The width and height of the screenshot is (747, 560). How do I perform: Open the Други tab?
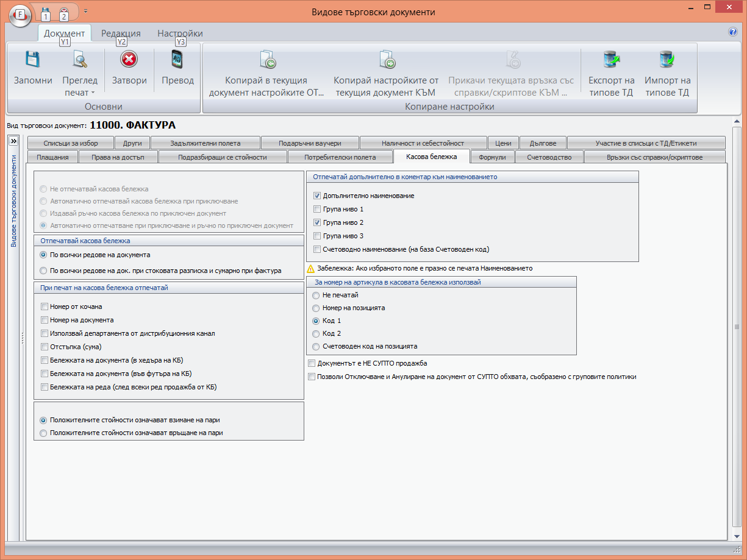(132, 143)
